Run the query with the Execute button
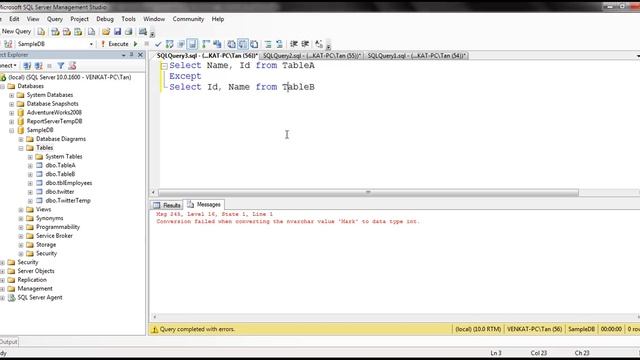This screenshot has height=360, width=640. 115,44
